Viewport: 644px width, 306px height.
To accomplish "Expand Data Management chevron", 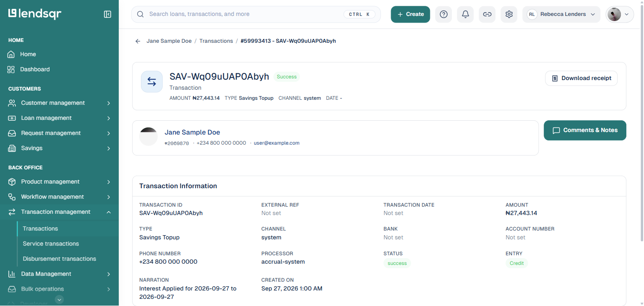I will 109,274.
